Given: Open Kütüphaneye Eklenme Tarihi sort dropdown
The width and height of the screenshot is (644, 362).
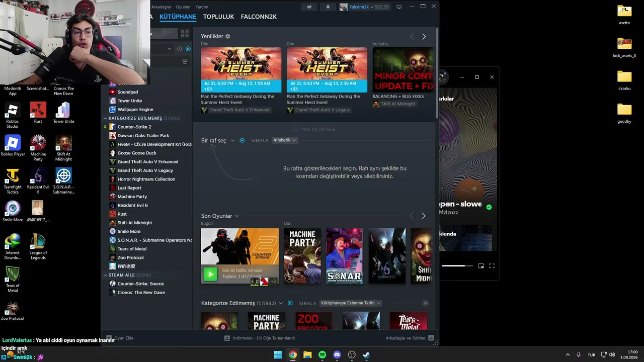Looking at the screenshot, I should click(x=351, y=303).
